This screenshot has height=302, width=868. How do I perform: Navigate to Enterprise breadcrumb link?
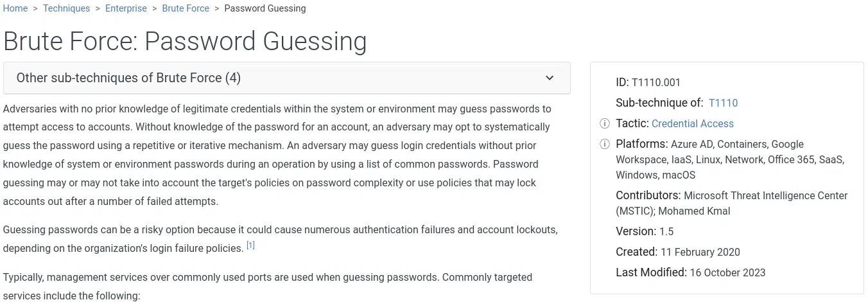pos(126,8)
